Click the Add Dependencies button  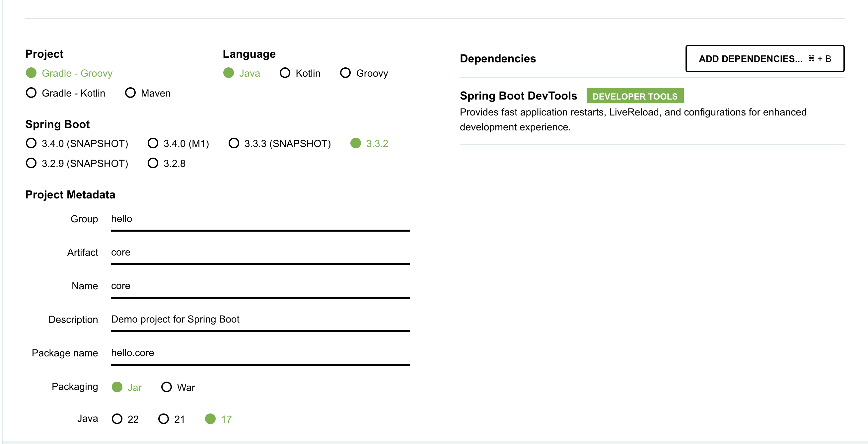[764, 59]
